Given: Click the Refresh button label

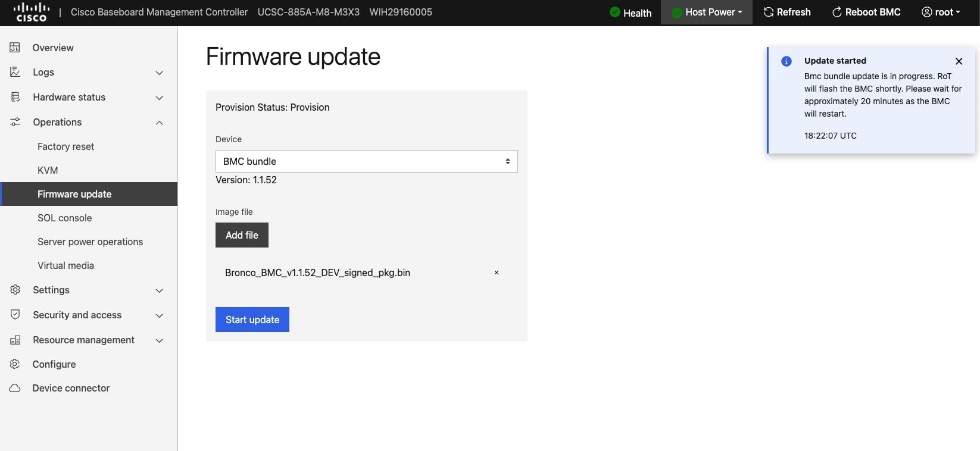Looking at the screenshot, I should 794,12.
